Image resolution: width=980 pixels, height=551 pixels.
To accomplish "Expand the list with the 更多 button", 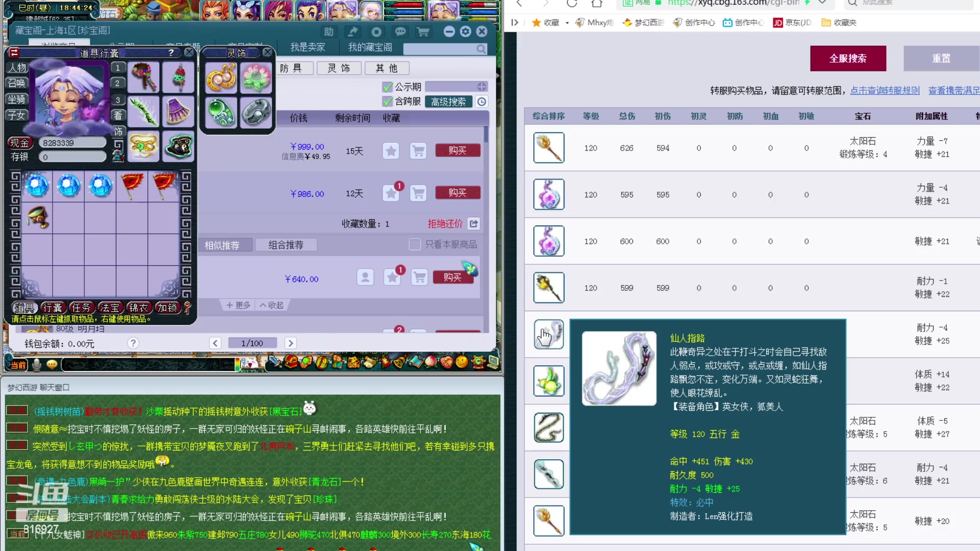I will click(x=238, y=305).
